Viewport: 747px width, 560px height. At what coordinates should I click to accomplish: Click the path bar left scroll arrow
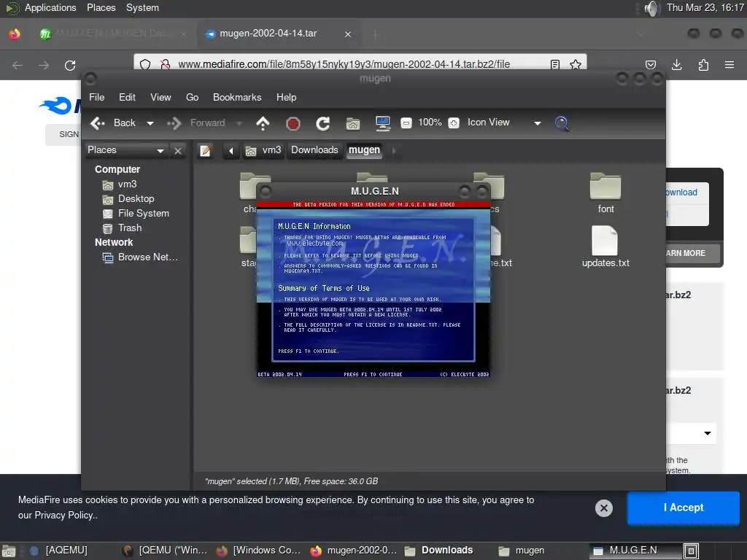click(x=231, y=151)
